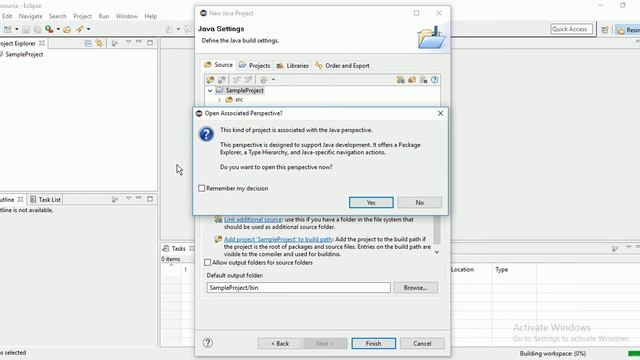The width and height of the screenshot is (640, 360).
Task: Click Open Perspective icon beside Quick Access
Action: pos(605,29)
